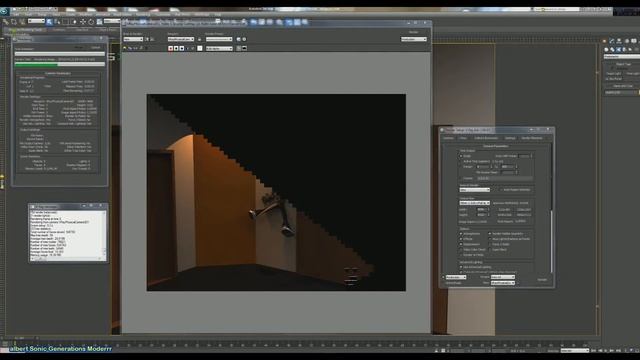
Task: Switch to the Common tab in Render Setup
Action: (x=449, y=138)
